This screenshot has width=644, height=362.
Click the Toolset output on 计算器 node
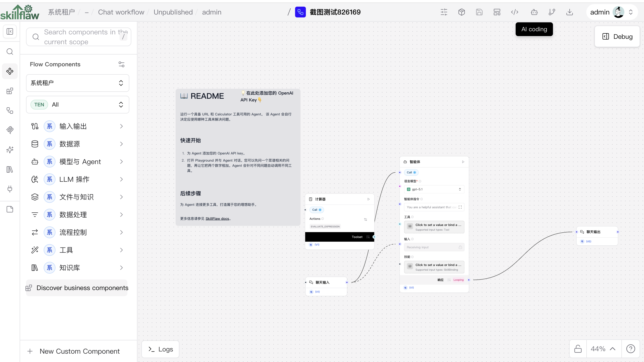pos(339,237)
